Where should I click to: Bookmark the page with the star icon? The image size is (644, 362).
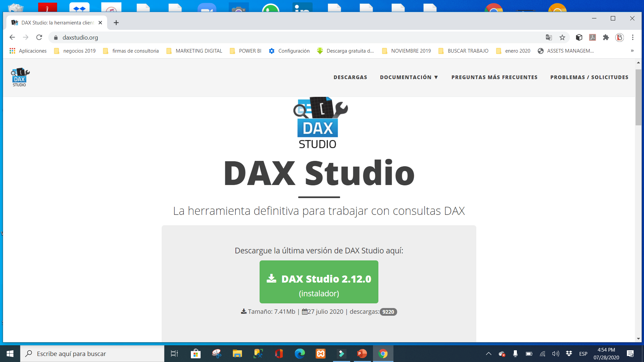point(562,37)
